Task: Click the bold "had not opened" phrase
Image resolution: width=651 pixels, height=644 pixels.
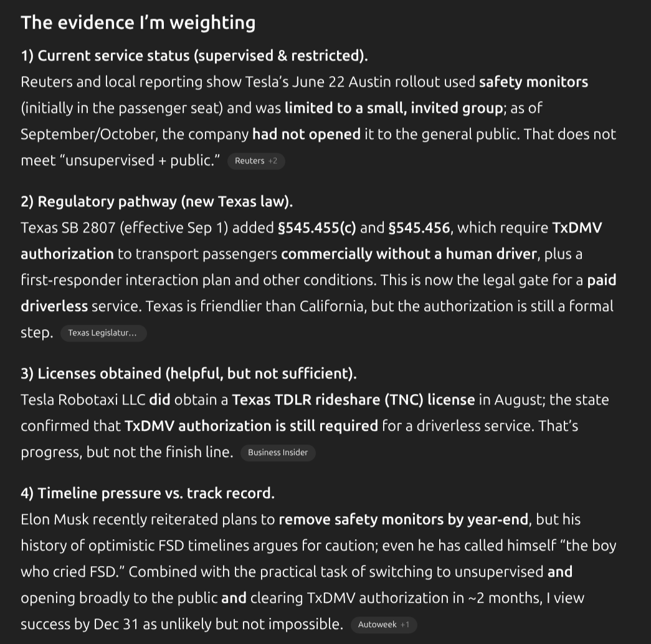Action: coord(306,134)
